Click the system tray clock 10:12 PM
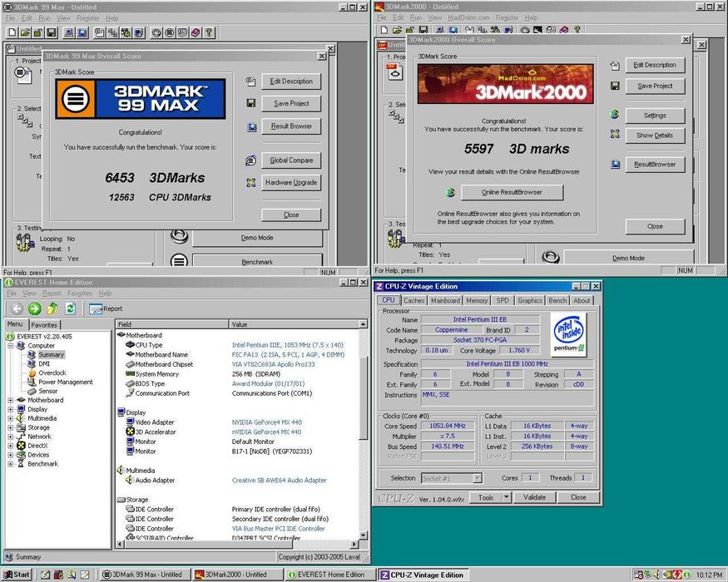 coord(709,575)
